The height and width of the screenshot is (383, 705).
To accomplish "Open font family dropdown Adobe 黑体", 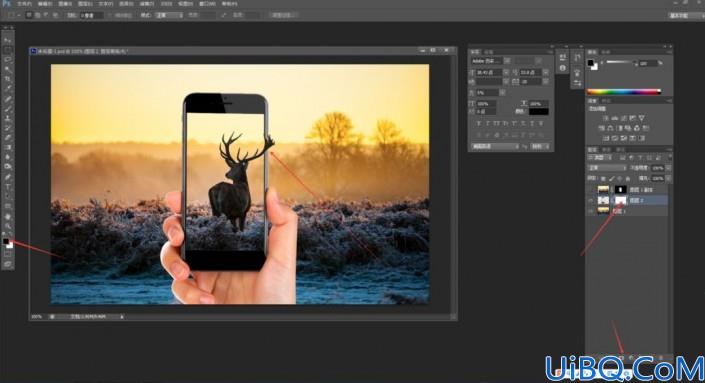I will (491, 61).
